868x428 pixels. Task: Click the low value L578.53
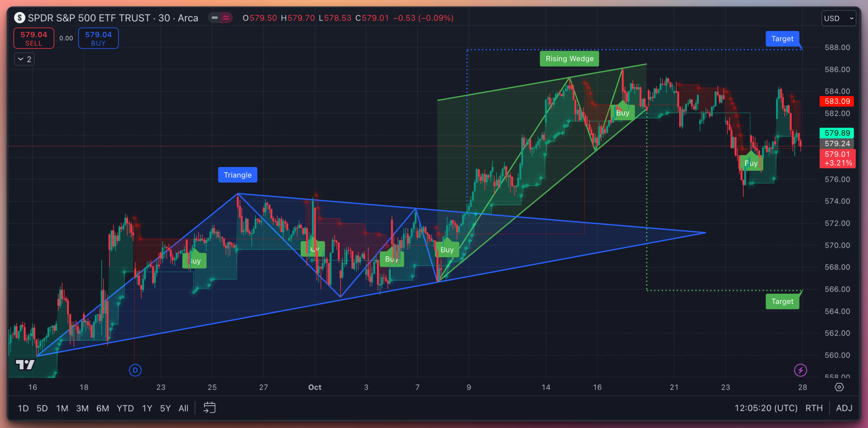coord(335,18)
